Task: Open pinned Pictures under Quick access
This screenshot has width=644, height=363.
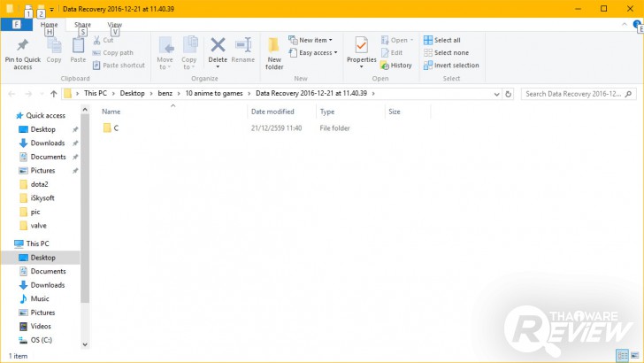Action: 37,171
